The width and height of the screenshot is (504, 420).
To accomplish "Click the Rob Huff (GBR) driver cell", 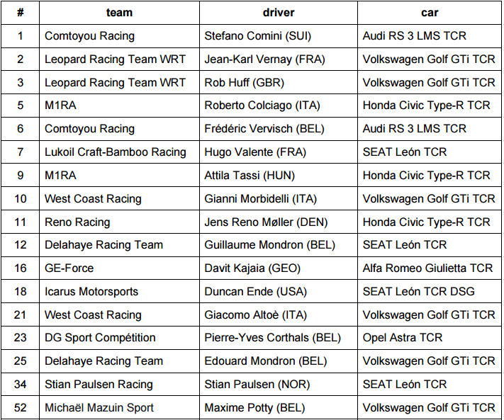I will [279, 82].
